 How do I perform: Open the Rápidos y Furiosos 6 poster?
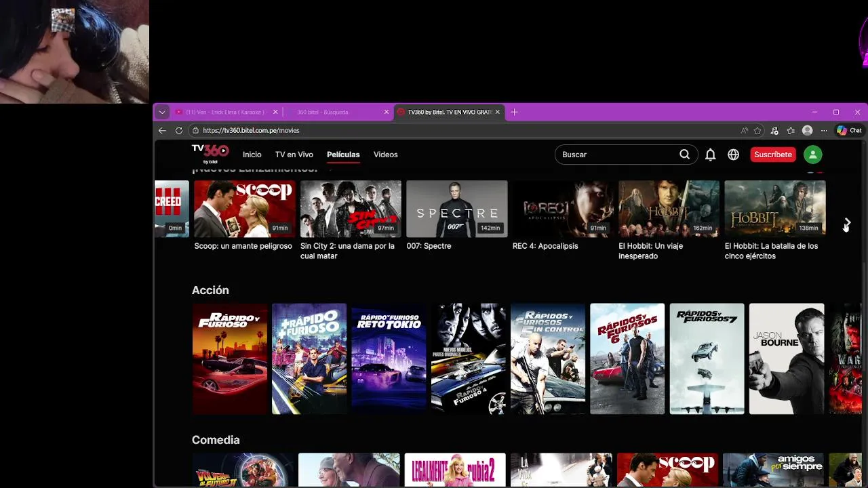click(x=627, y=359)
